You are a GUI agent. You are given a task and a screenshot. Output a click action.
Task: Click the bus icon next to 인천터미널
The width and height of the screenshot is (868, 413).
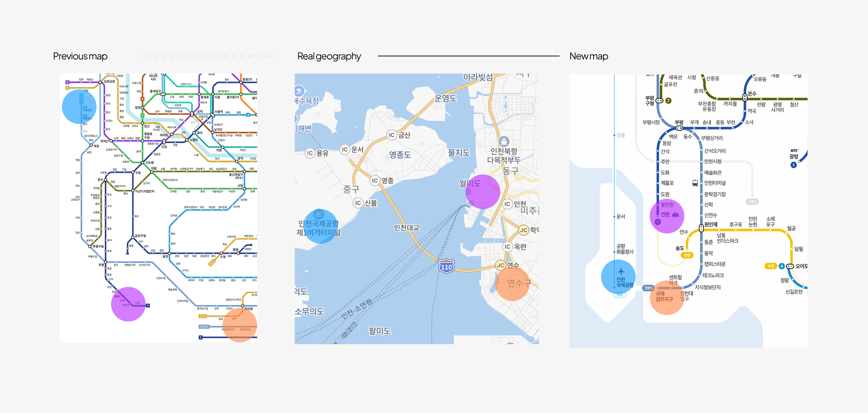coord(695,183)
